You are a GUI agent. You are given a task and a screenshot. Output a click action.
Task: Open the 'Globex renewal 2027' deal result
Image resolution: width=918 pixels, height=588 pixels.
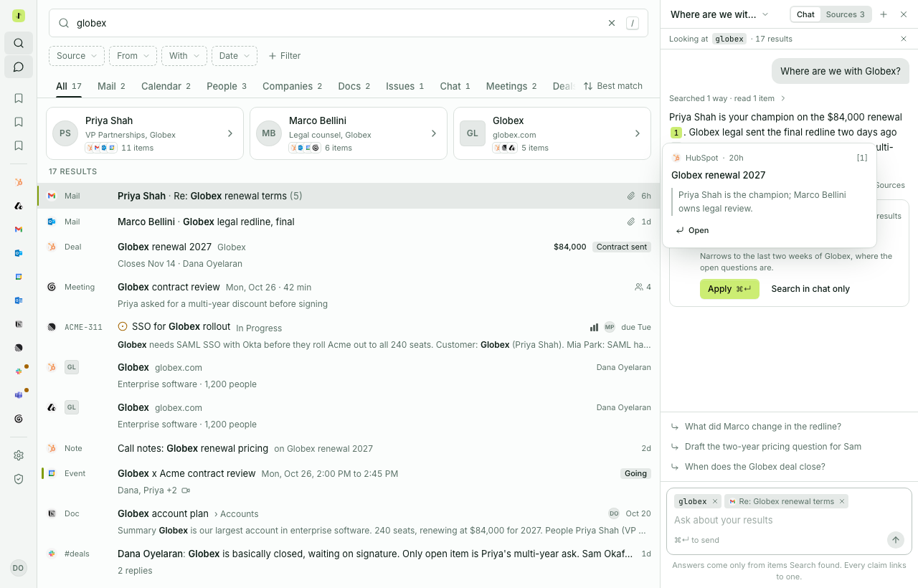point(349,255)
